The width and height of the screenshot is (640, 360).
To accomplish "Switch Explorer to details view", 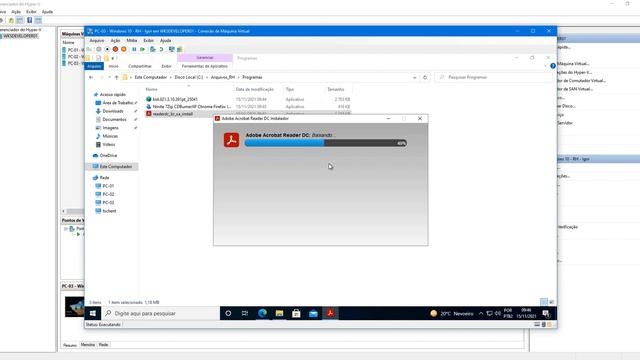I will tap(544, 302).
